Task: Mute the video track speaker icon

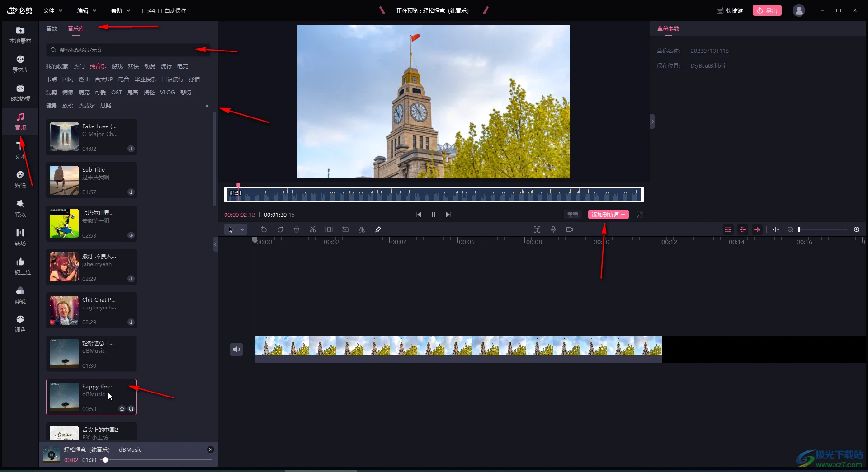Action: [x=236, y=349]
